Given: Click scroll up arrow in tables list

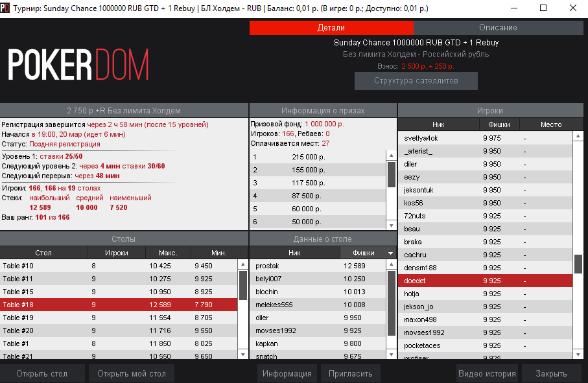Looking at the screenshot, I should pyautogui.click(x=242, y=264).
